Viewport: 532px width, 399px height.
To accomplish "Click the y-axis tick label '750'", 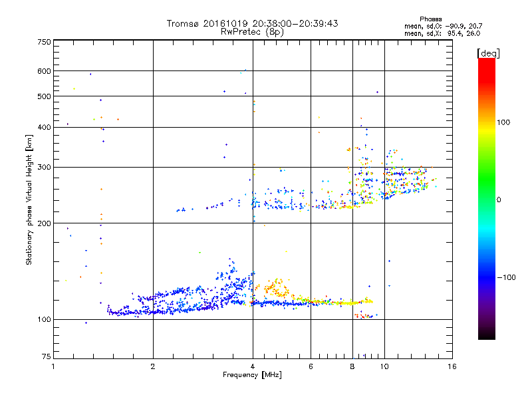I will (44, 42).
